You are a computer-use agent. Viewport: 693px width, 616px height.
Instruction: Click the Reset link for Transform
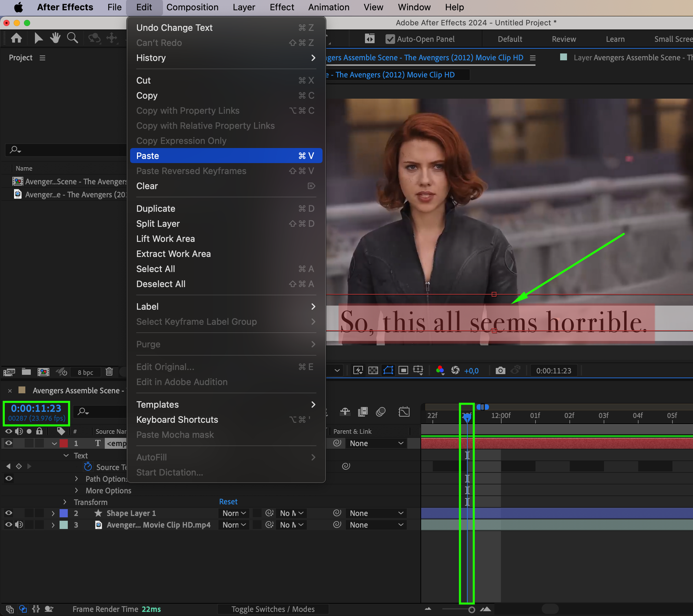point(228,502)
